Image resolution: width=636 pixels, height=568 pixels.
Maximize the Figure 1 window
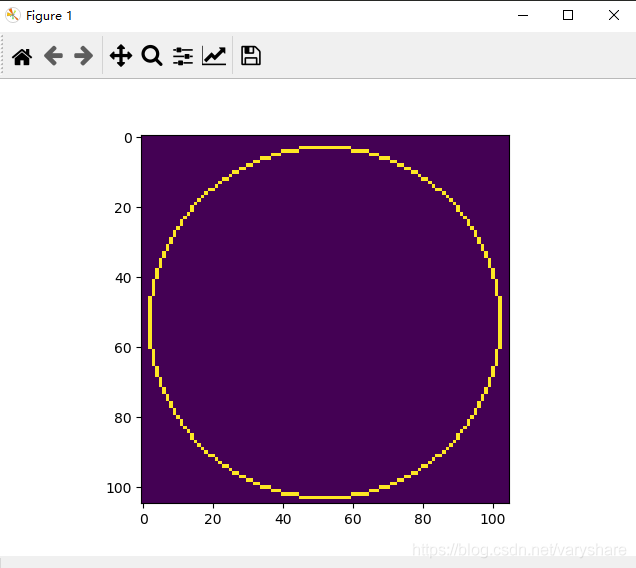coord(568,15)
